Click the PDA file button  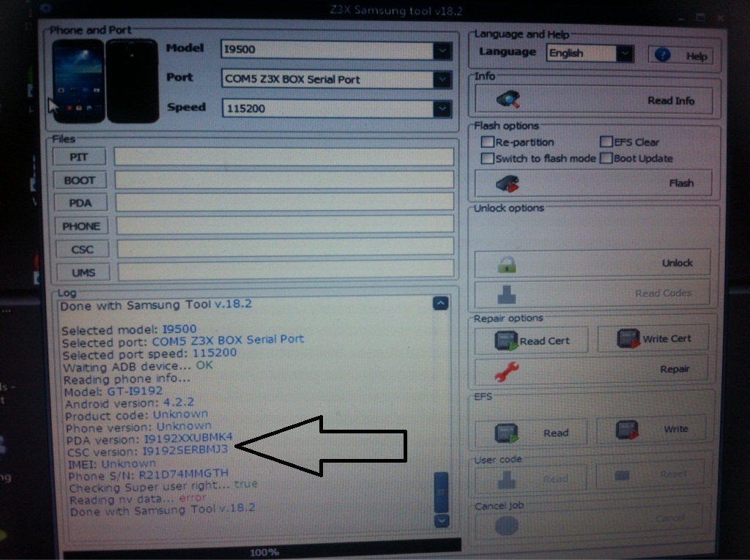(x=81, y=203)
